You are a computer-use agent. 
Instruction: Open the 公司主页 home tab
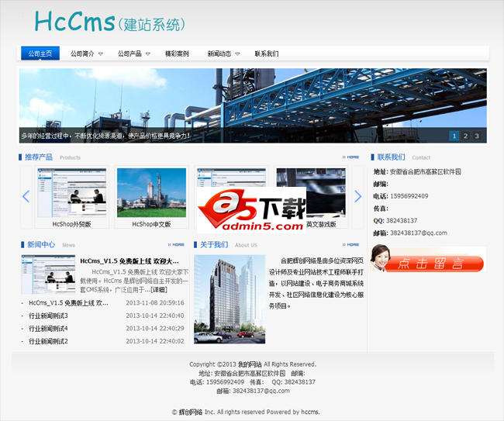40,53
